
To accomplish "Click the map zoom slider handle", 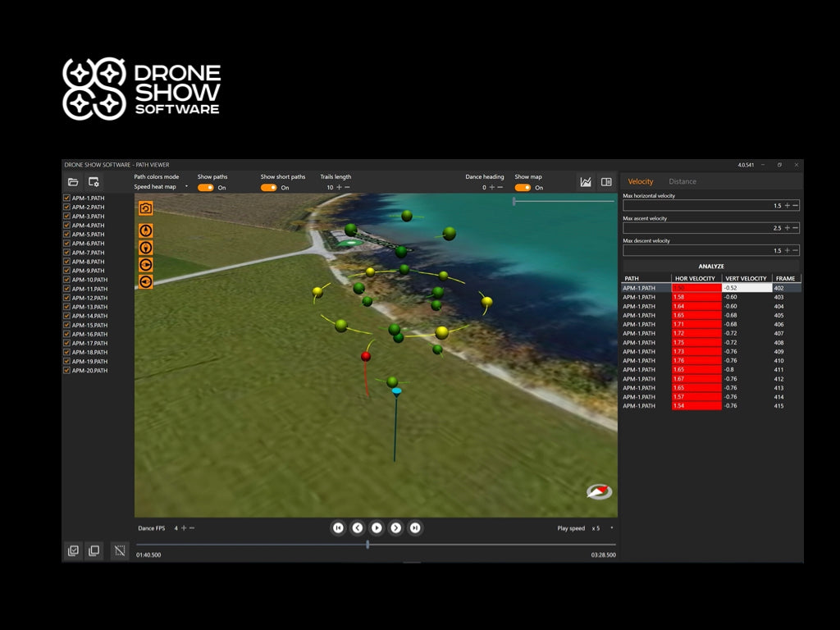I will coord(514,202).
